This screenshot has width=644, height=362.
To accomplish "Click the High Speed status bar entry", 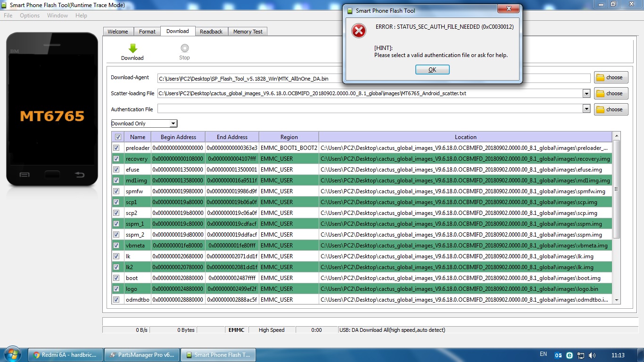I will 272,330.
